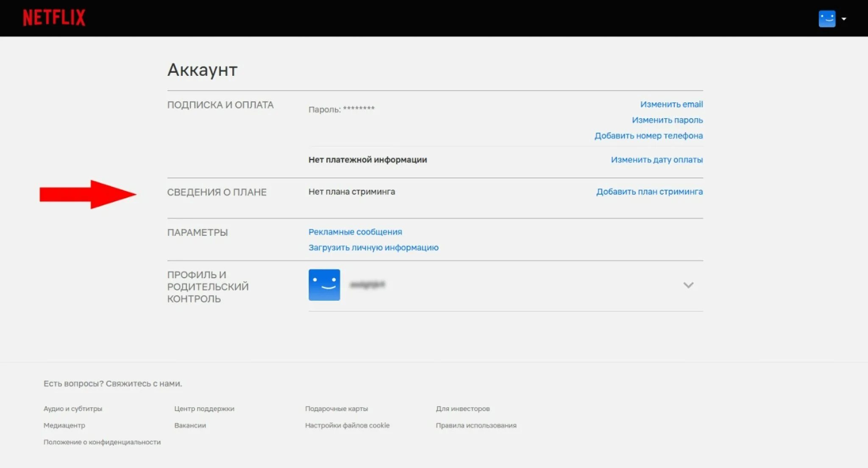Screen dimensions: 868x468
Task: Click the Netflix logo in the header
Action: point(54,18)
